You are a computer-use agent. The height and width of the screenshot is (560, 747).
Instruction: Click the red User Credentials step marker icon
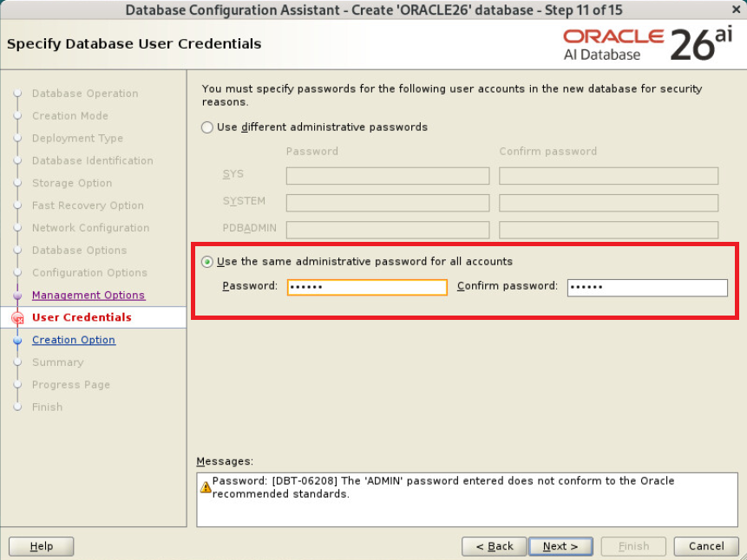tap(17, 317)
